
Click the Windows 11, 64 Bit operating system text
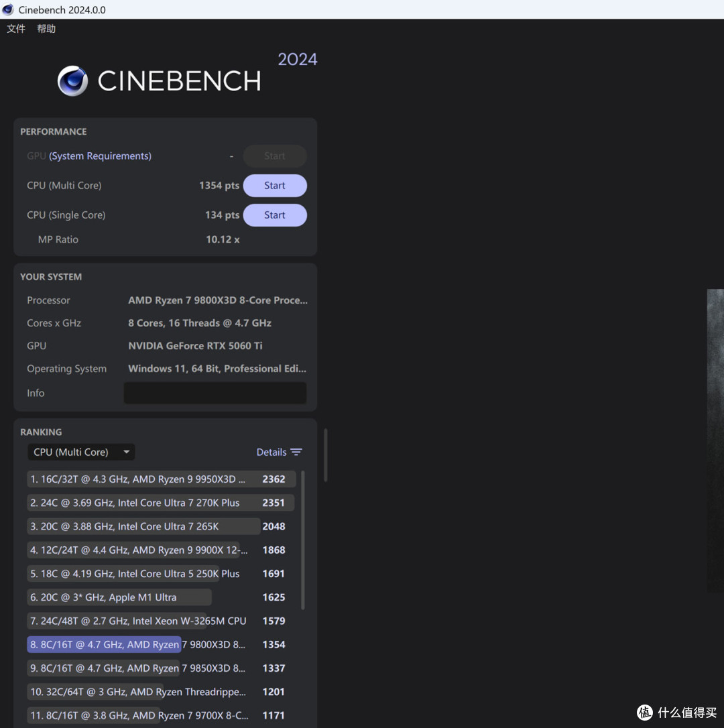point(217,369)
